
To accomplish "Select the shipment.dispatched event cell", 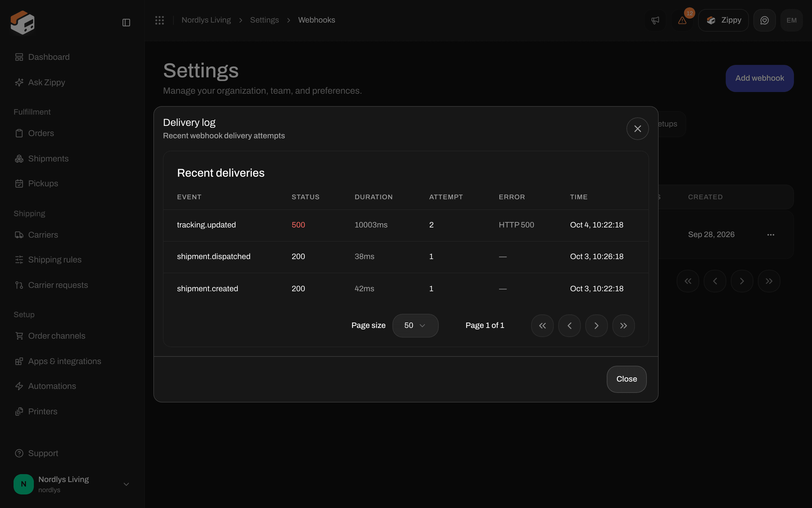I will (214, 256).
